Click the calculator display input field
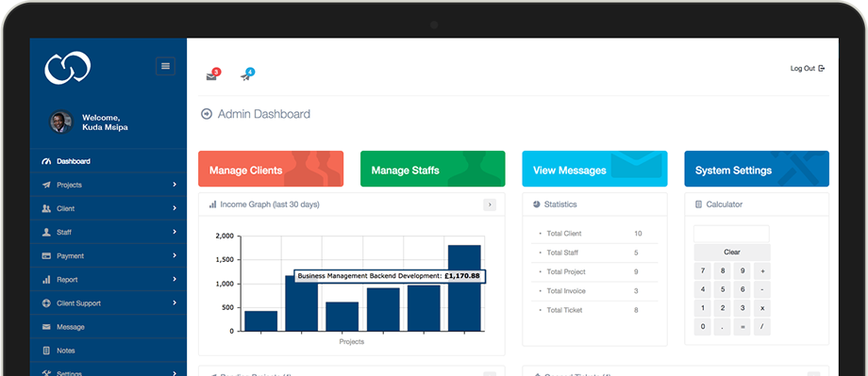The width and height of the screenshot is (868, 376). (731, 234)
